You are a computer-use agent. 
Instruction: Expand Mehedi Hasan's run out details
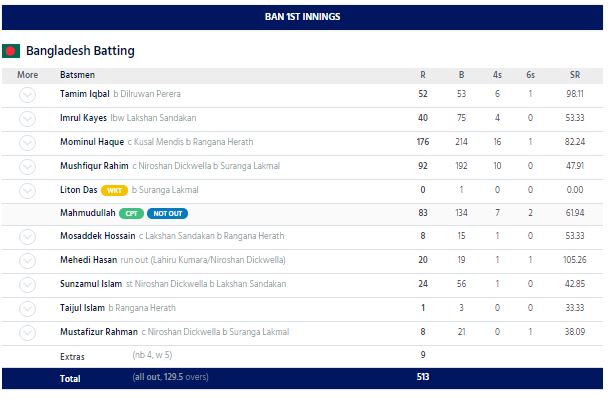point(27,261)
